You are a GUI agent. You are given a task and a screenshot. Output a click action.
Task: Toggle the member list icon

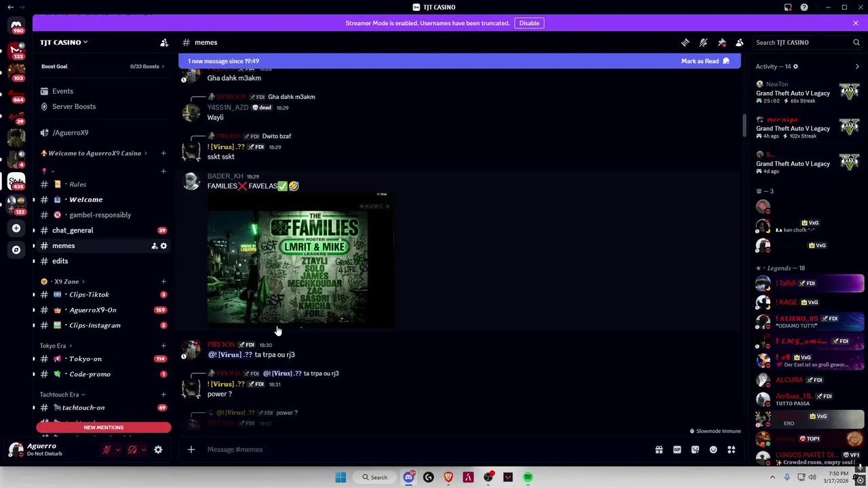point(740,42)
